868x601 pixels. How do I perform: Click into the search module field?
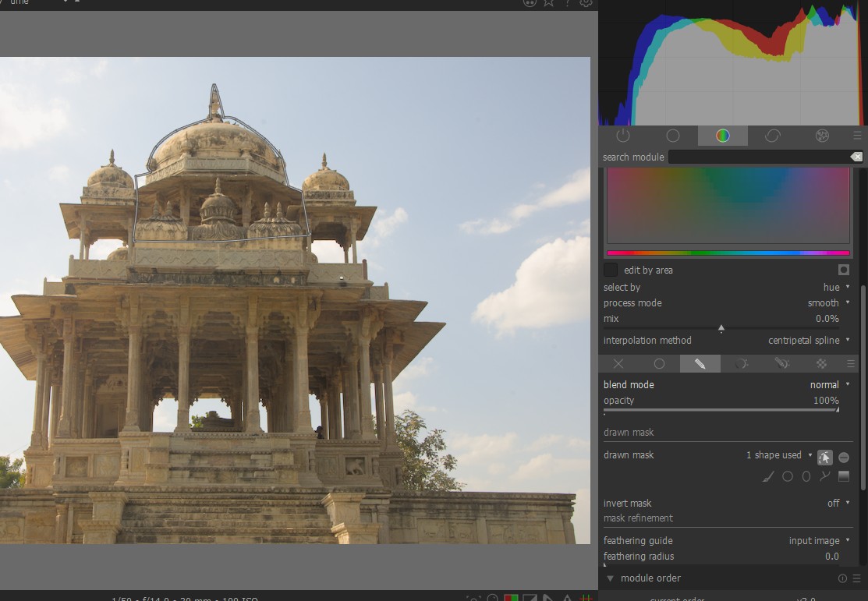click(758, 157)
